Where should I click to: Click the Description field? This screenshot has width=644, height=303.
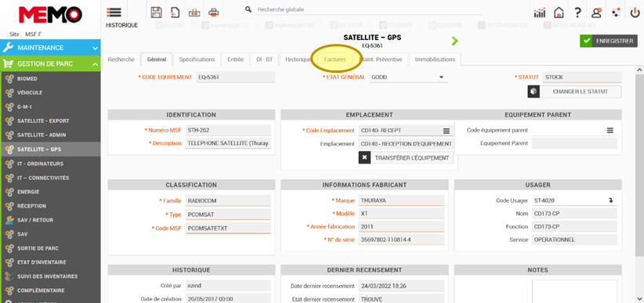(x=228, y=144)
